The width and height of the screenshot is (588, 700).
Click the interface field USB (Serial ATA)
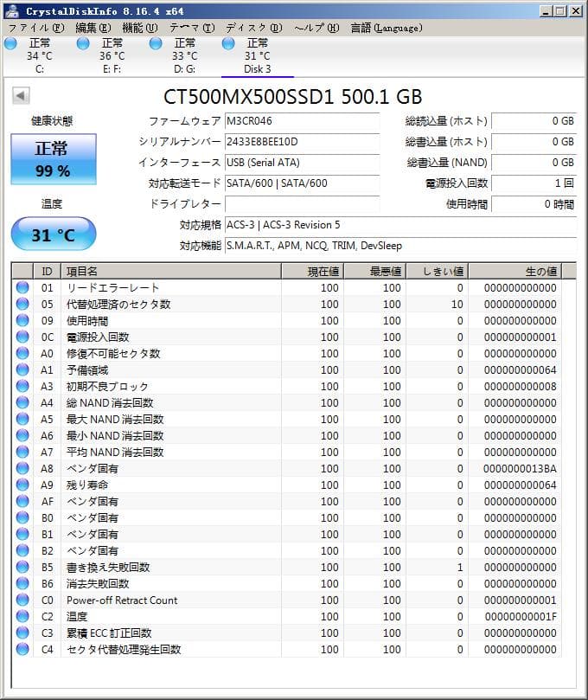coord(302,163)
